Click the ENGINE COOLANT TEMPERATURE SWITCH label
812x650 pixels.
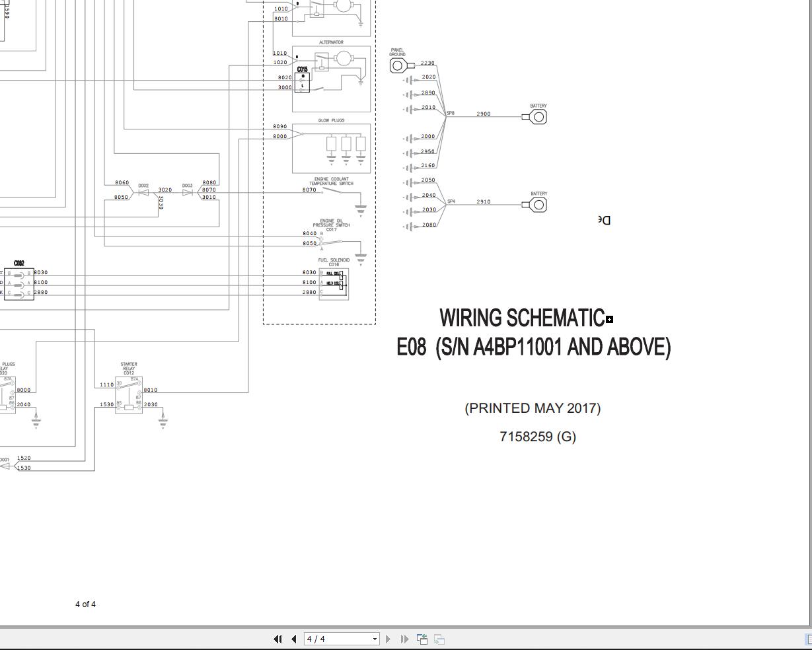coord(331,181)
